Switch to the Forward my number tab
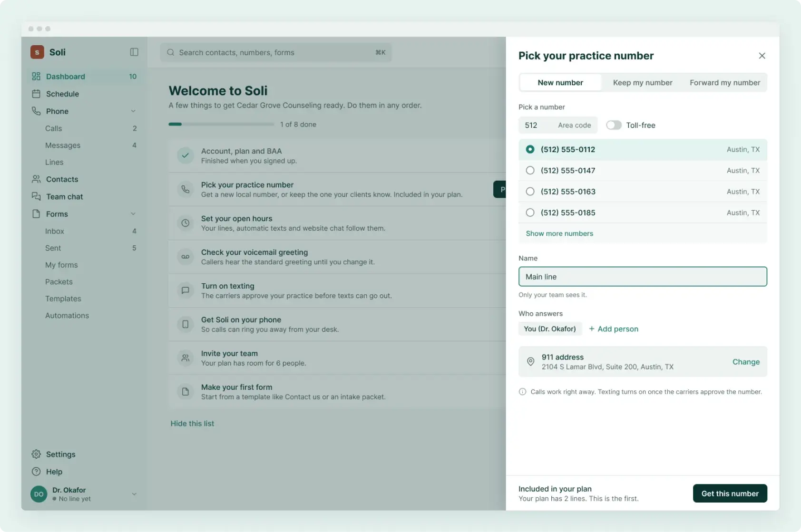 [x=725, y=82]
